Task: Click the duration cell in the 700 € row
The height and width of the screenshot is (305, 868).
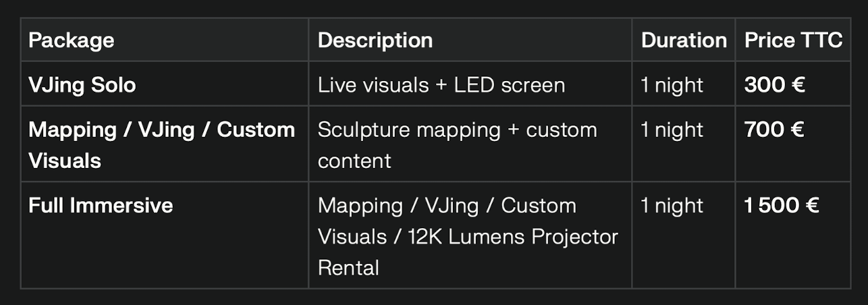Action: click(672, 130)
